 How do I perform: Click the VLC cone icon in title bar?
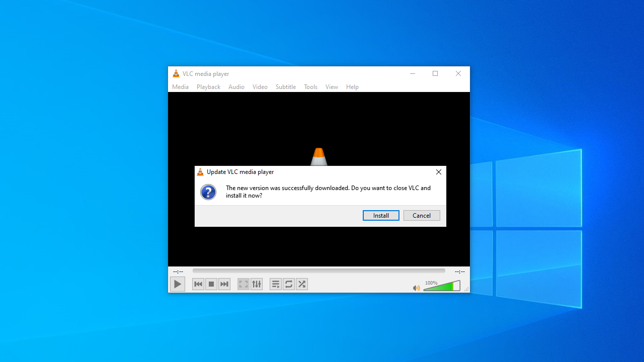click(176, 73)
